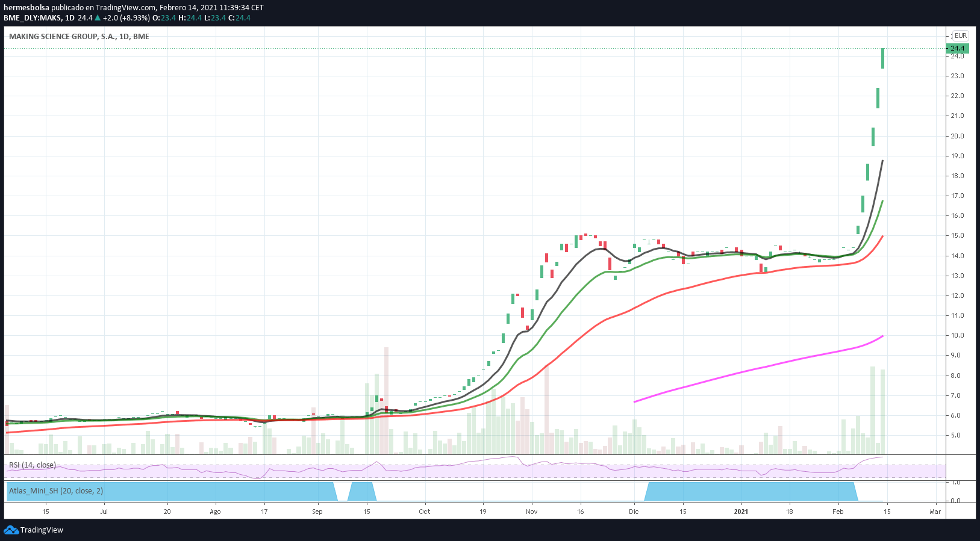Click the O:23.4 open value
The height and width of the screenshot is (541, 980).
164,18
